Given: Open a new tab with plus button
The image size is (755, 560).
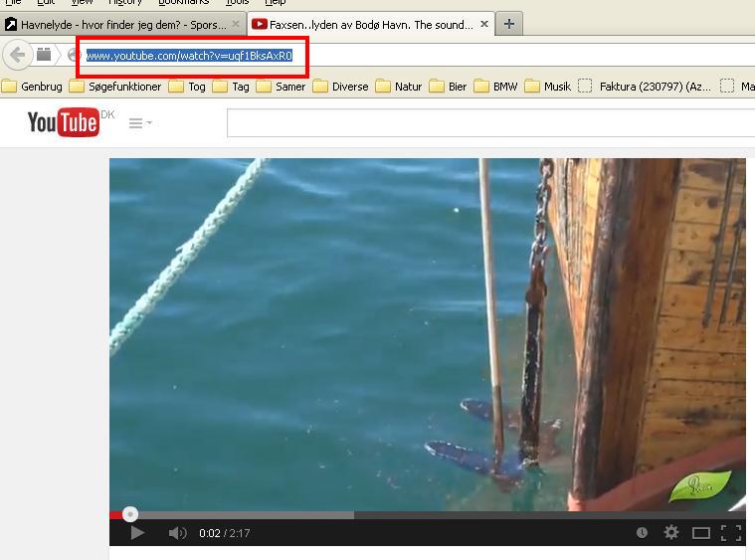Looking at the screenshot, I should click(x=509, y=24).
